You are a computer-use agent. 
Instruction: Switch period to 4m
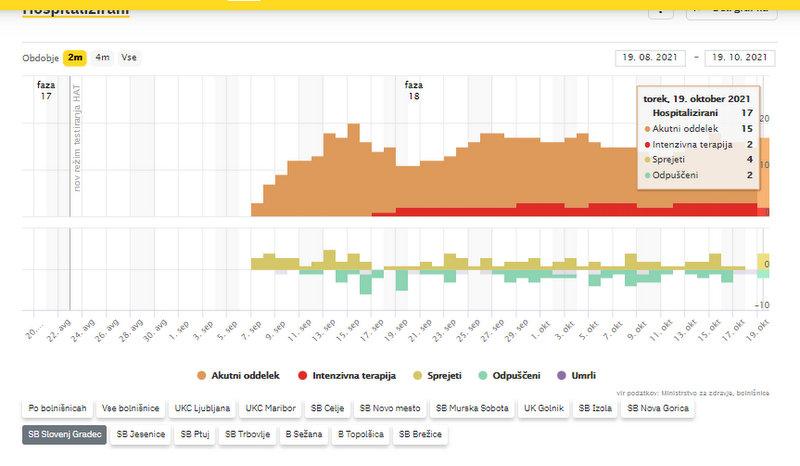(103, 58)
